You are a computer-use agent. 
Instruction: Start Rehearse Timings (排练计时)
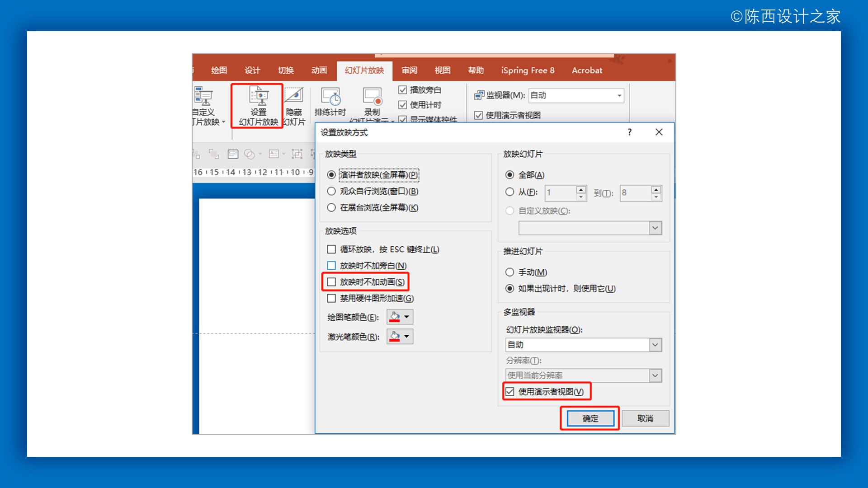(x=330, y=102)
